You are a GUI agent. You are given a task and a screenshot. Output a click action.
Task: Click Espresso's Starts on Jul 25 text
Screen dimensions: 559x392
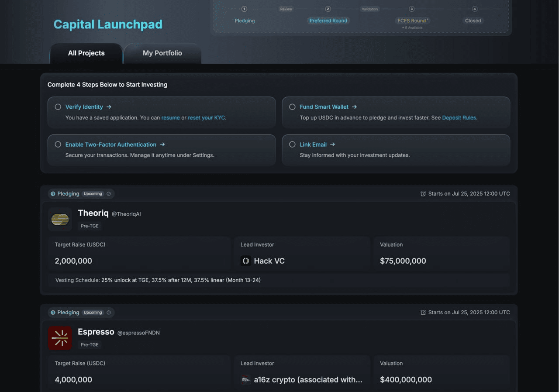pos(469,313)
